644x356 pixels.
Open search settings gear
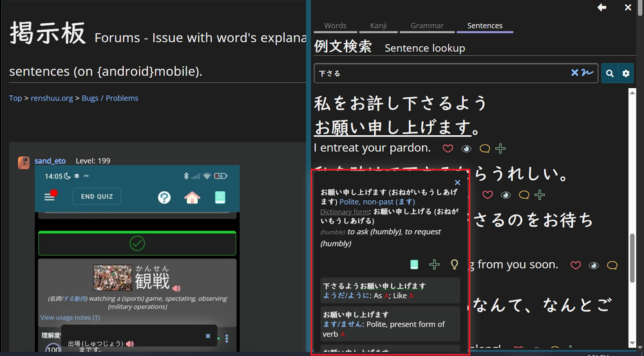point(625,73)
